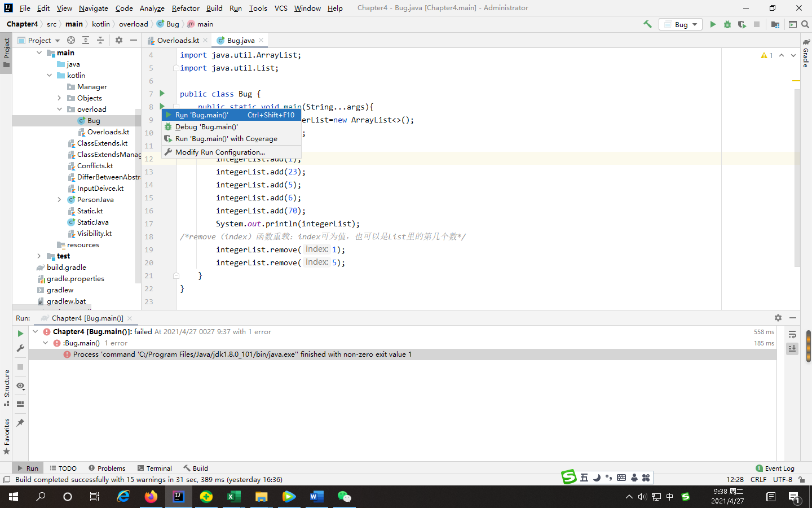Toggle Pin Tab in the Run panel
Screen dimensions: 812x508
click(20, 423)
